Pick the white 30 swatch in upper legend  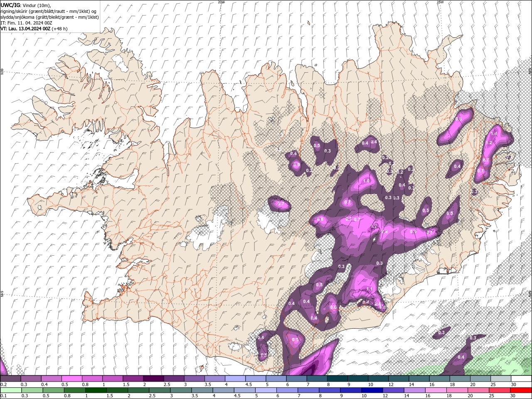click(x=521, y=379)
